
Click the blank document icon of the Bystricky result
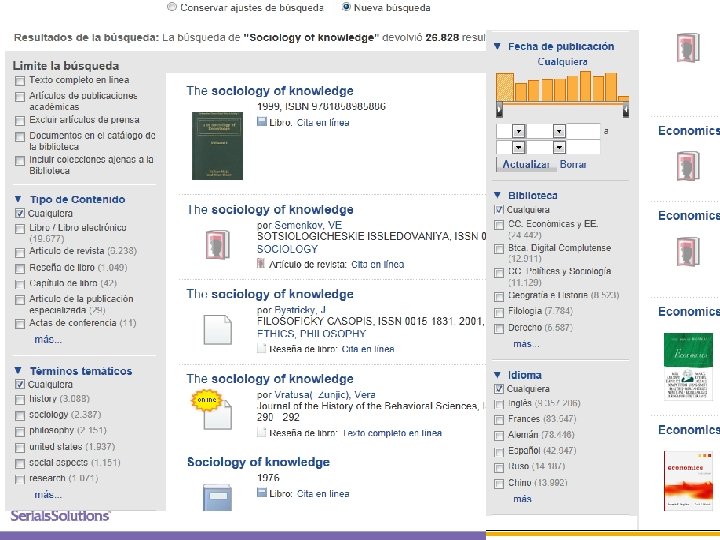tap(218, 330)
